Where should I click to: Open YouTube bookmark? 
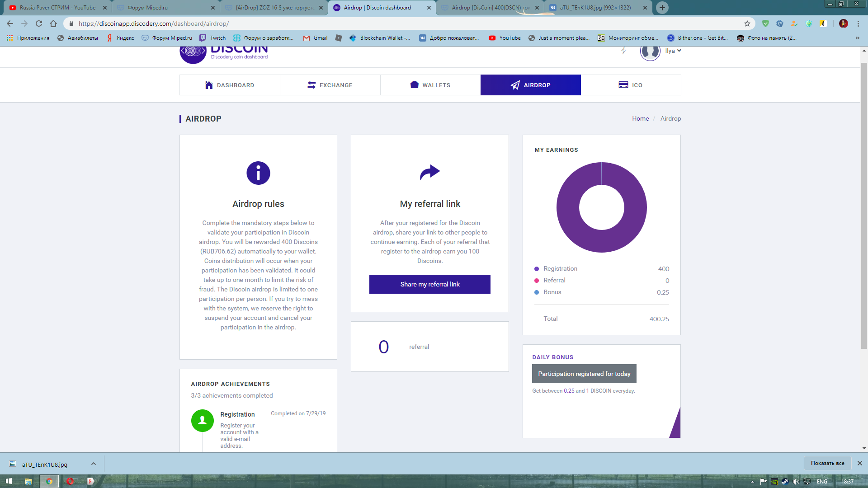[x=505, y=38]
